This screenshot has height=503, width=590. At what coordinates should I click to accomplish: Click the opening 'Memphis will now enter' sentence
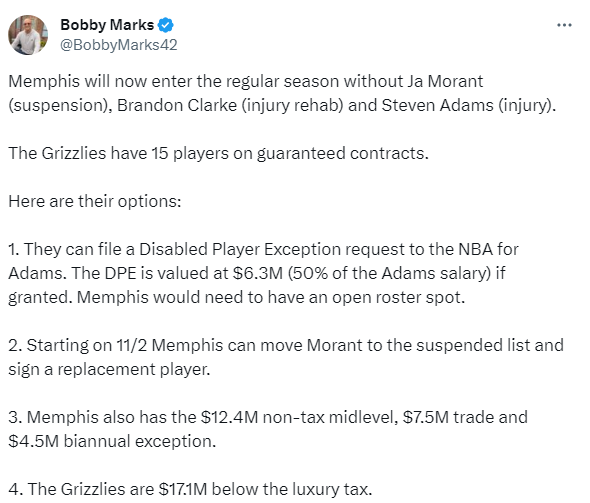pyautogui.click(x=282, y=93)
